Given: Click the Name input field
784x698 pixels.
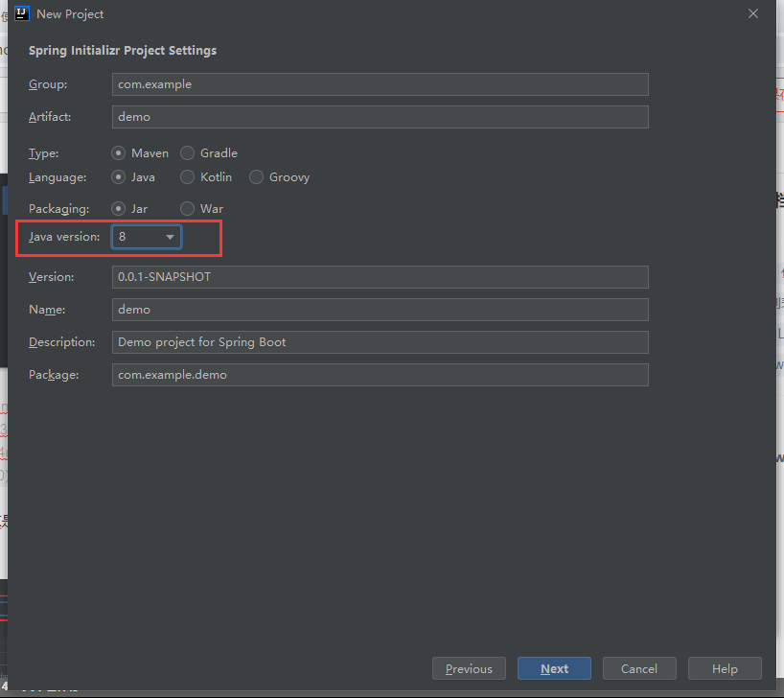Looking at the screenshot, I should tap(380, 310).
